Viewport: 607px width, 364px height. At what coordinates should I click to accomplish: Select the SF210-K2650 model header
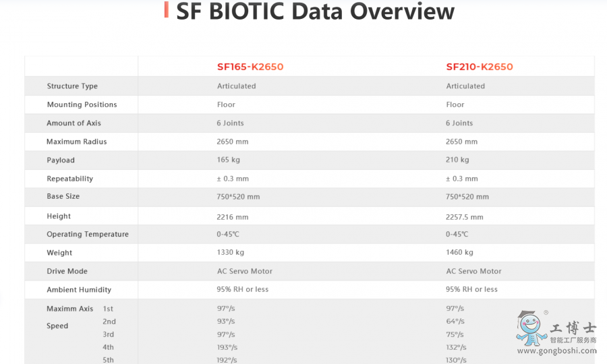point(480,67)
